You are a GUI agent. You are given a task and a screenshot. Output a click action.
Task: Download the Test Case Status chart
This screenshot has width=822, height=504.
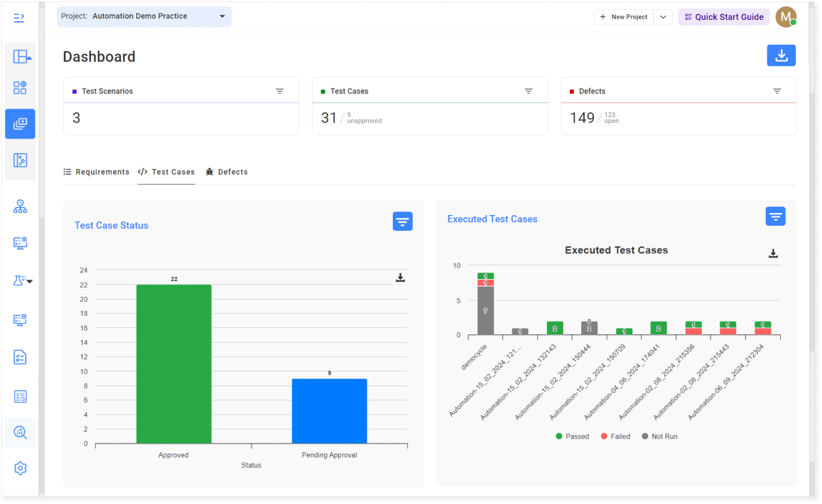400,278
